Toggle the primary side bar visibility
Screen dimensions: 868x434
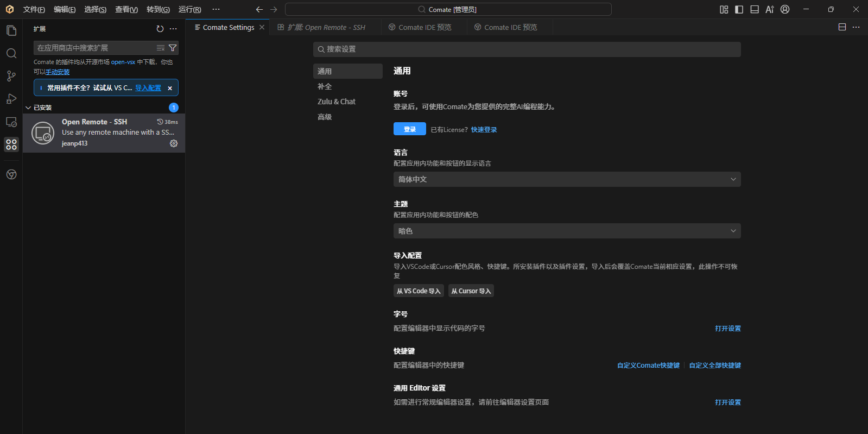point(739,9)
